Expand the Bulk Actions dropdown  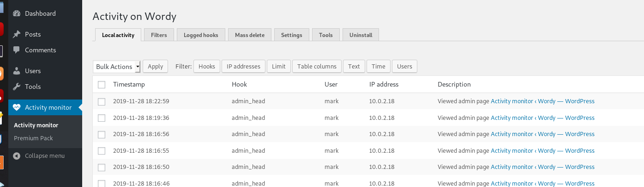click(x=117, y=67)
